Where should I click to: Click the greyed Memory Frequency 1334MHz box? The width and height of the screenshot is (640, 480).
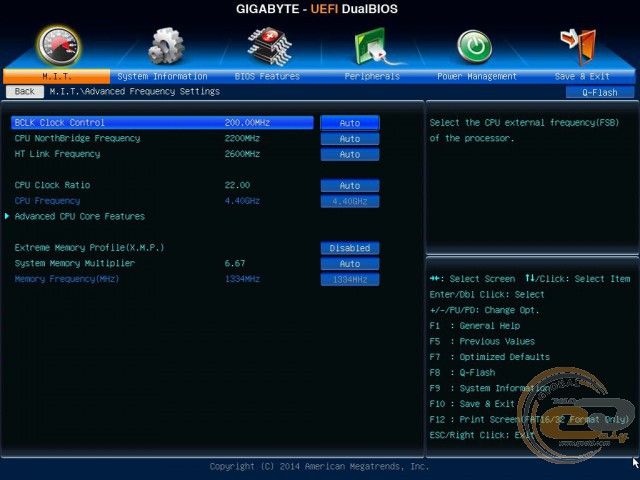[x=350, y=280]
